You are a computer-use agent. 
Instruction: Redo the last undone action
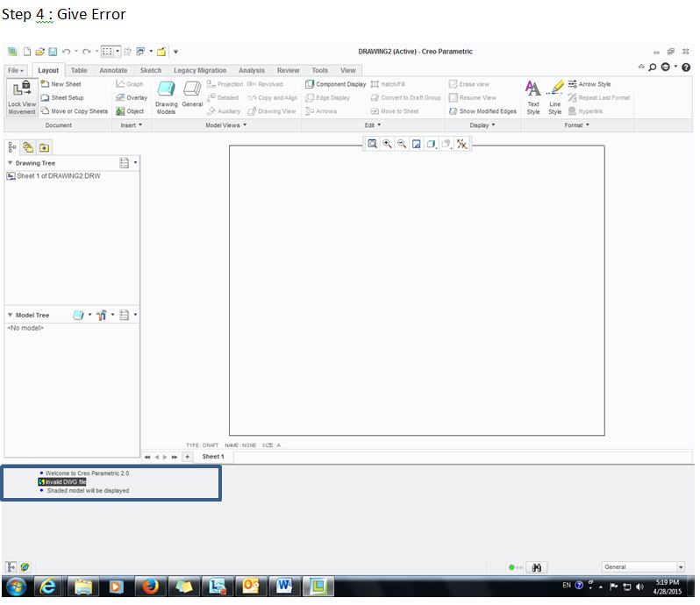[x=87, y=52]
